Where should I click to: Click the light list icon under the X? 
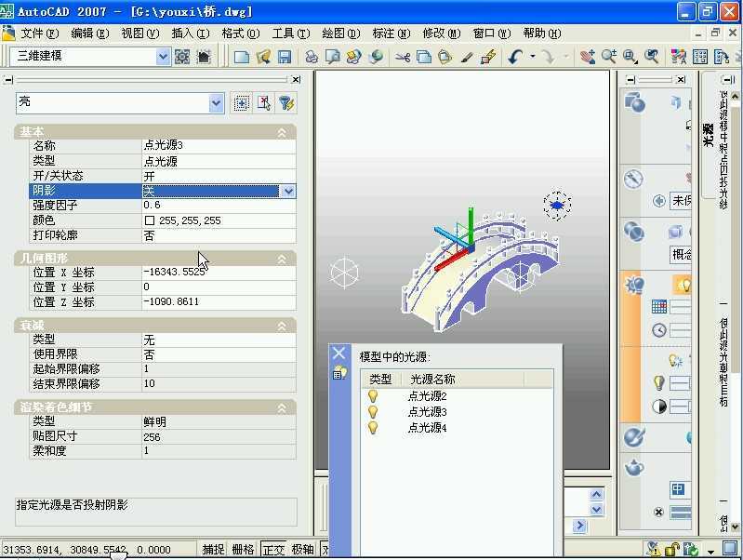[x=339, y=373]
